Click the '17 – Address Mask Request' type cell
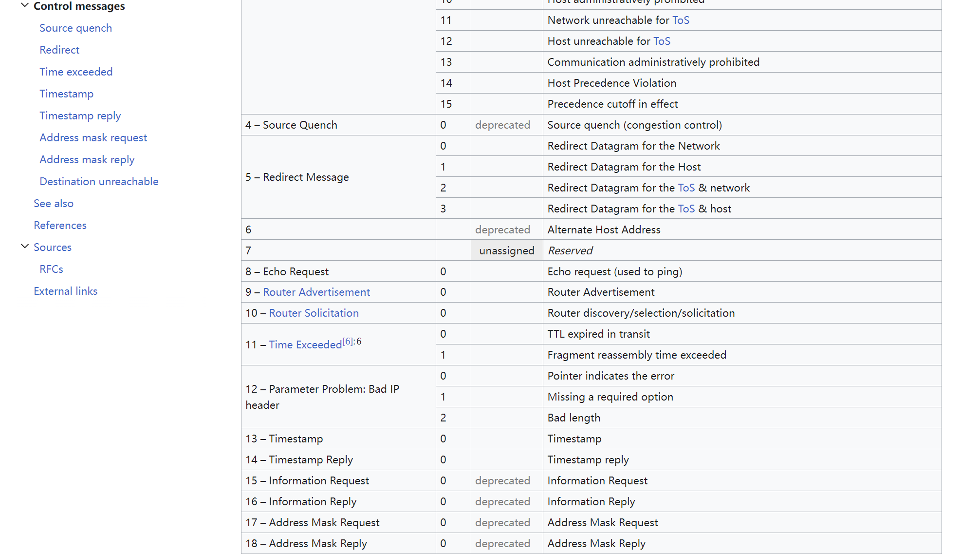The width and height of the screenshot is (980, 554). (338, 522)
